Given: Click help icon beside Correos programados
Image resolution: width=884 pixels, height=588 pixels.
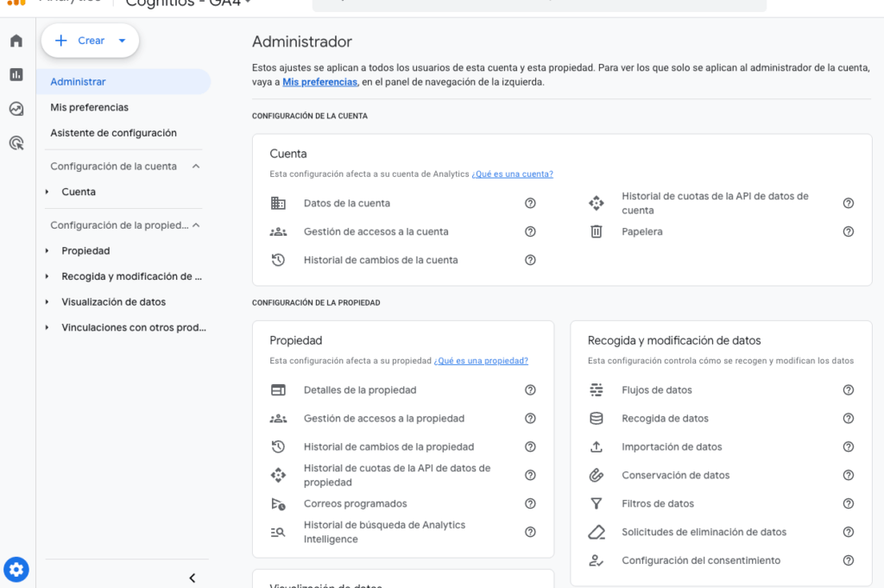Looking at the screenshot, I should pos(530,504).
